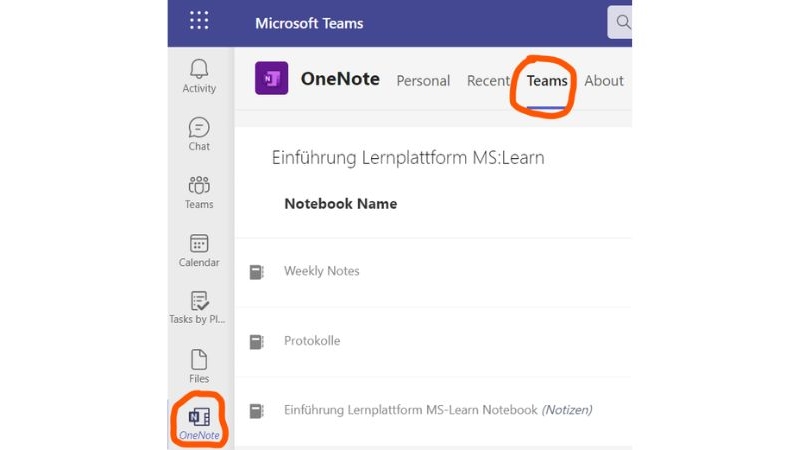Image resolution: width=800 pixels, height=450 pixels.
Task: Open the app launcher waffle icon
Action: click(199, 22)
